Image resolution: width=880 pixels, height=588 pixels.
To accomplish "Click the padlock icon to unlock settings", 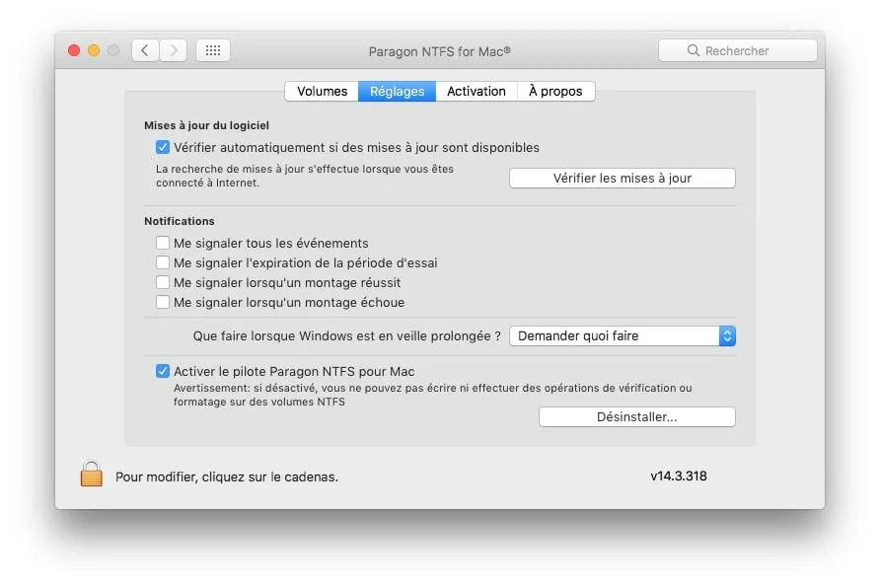I will tap(91, 475).
